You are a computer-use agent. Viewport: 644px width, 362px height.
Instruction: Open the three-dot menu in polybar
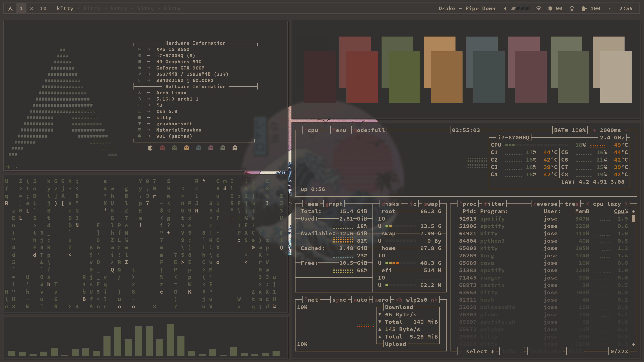pos(610,9)
